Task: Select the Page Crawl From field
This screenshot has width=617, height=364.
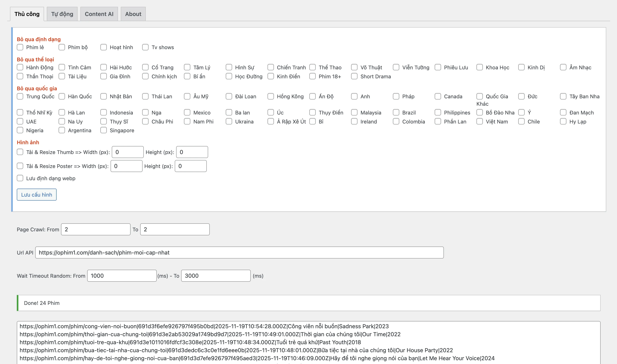Action: pos(96,229)
